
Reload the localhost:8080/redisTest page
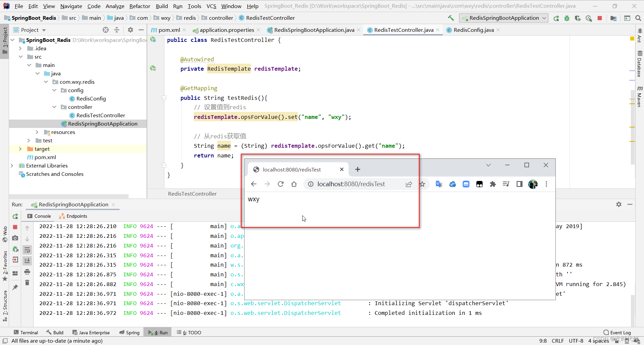[281, 184]
